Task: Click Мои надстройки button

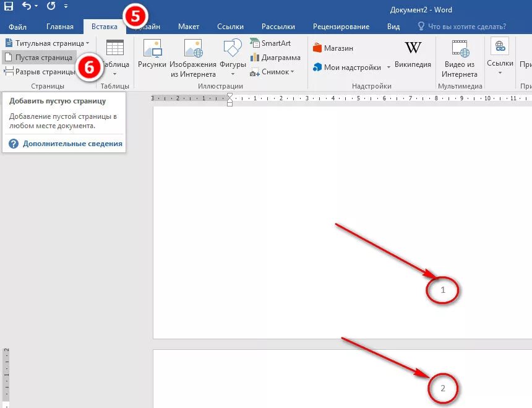Action: pos(347,67)
